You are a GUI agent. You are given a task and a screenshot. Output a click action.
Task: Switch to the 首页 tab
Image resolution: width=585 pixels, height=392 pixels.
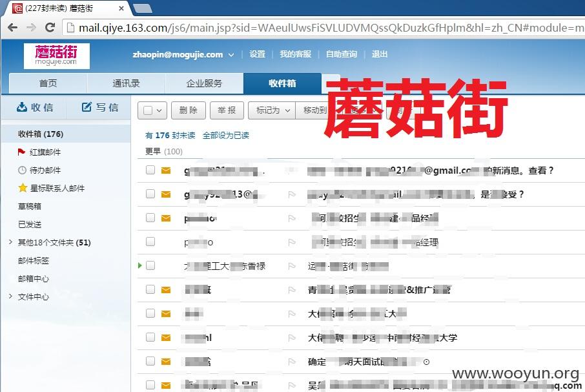(48, 83)
